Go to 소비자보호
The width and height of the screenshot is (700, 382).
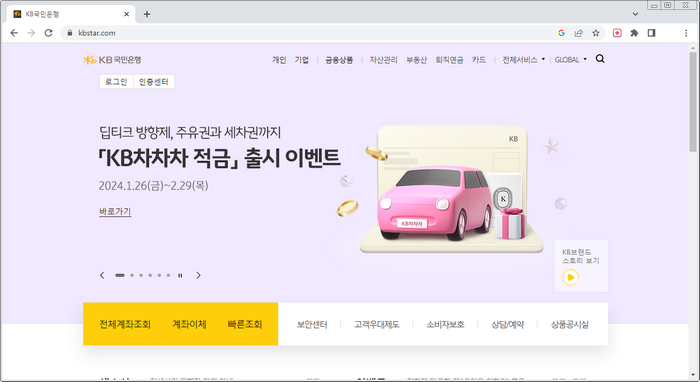click(x=445, y=325)
